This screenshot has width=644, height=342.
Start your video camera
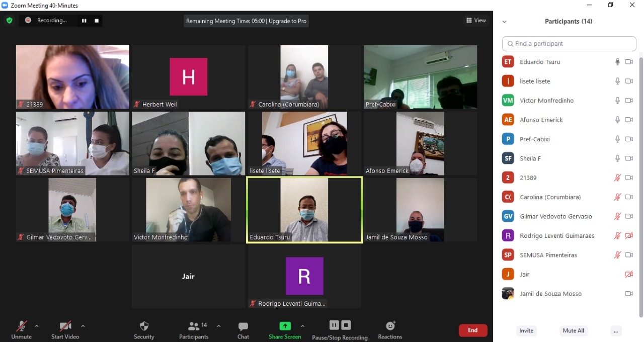65,330
